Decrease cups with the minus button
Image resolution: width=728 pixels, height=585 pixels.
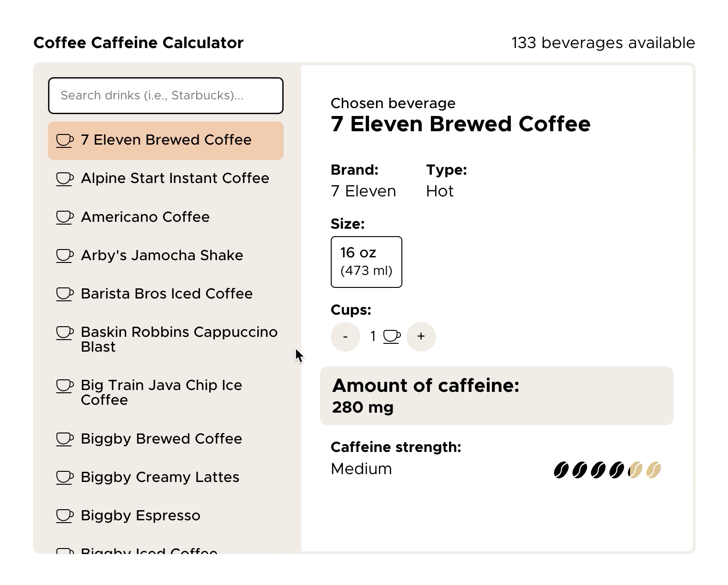click(x=345, y=336)
